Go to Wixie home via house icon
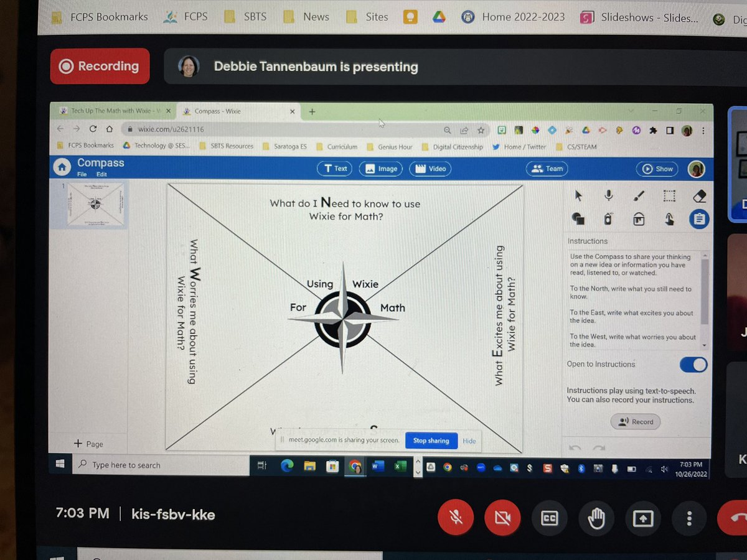Image resolution: width=747 pixels, height=560 pixels. [61, 167]
